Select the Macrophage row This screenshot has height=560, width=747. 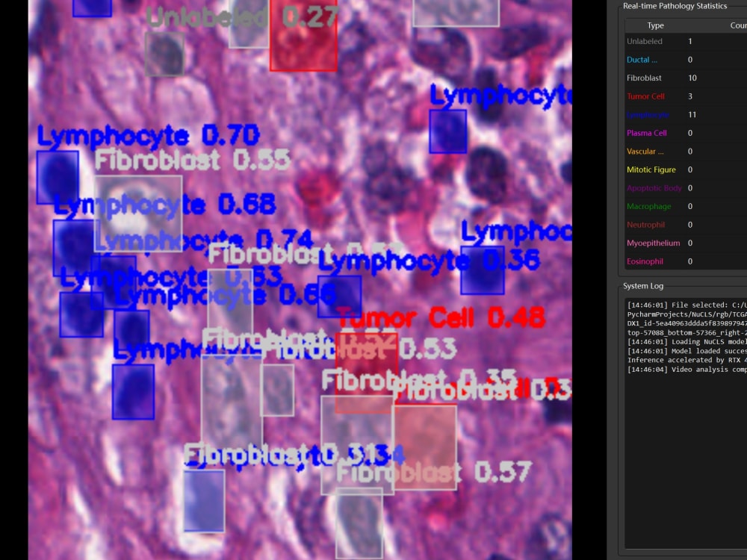[x=686, y=206]
